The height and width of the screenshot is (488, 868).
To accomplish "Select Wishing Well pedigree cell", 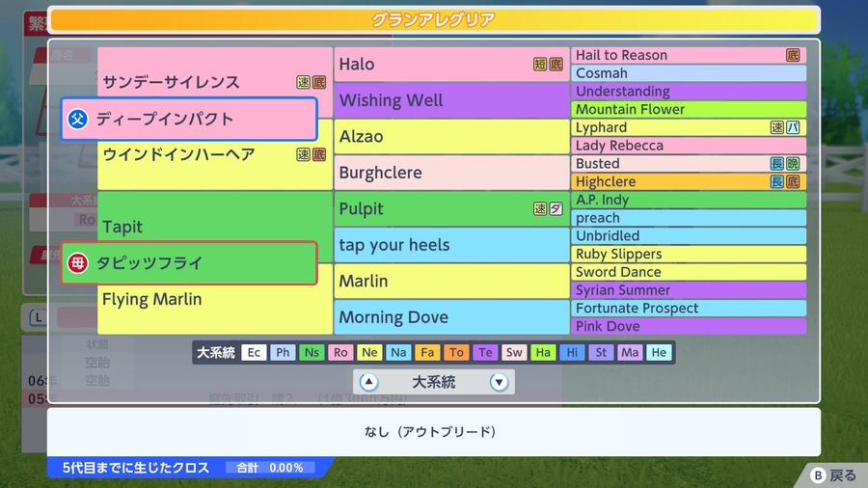I will (451, 100).
